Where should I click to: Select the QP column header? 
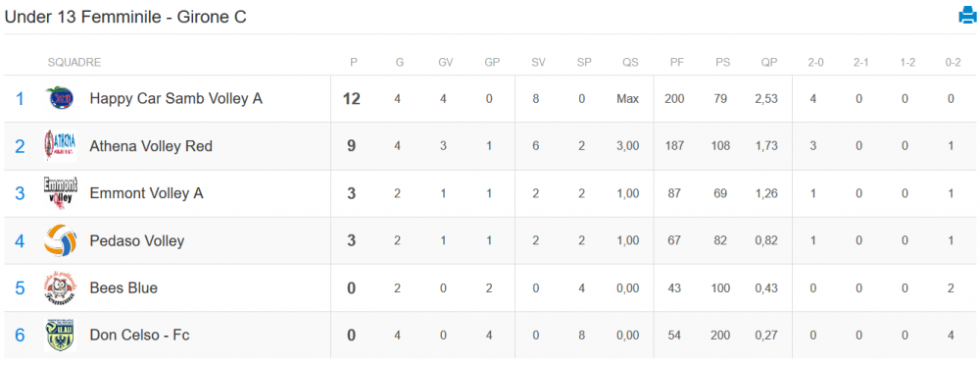point(768,63)
